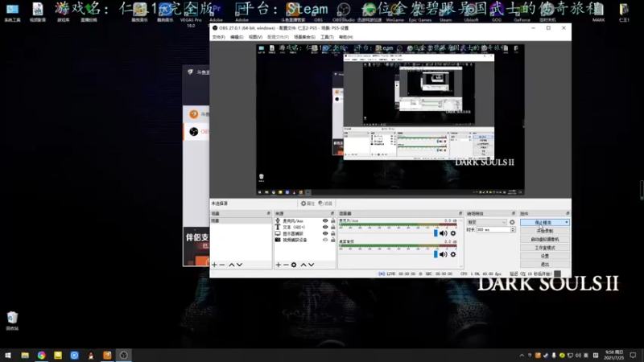Show hidden system tray icons chevron

pyautogui.click(x=522, y=356)
